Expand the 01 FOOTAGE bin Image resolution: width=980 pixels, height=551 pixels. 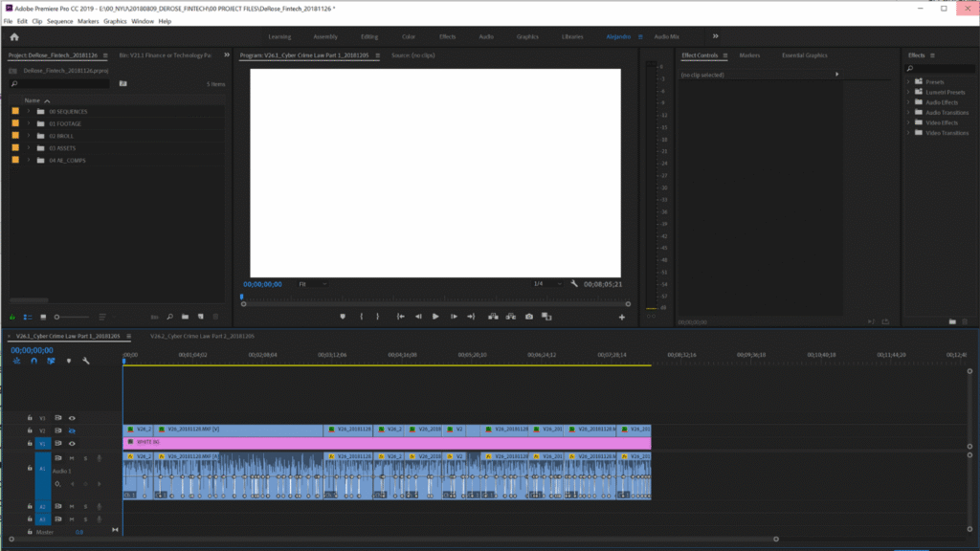pos(28,123)
